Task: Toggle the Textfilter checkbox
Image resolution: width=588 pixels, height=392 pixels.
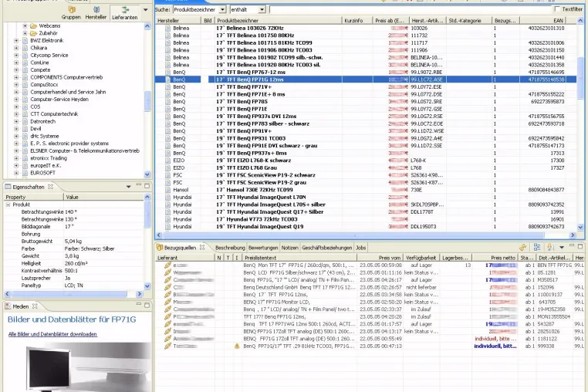Action: coord(557,9)
